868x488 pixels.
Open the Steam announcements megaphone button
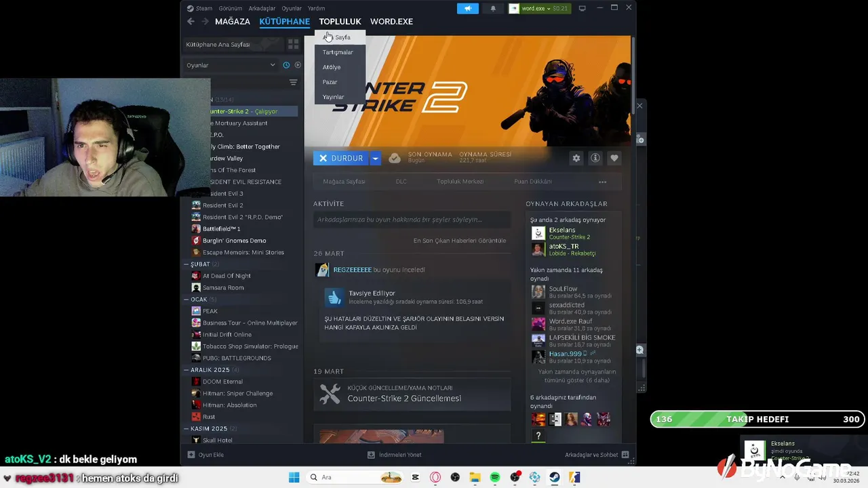coord(467,8)
